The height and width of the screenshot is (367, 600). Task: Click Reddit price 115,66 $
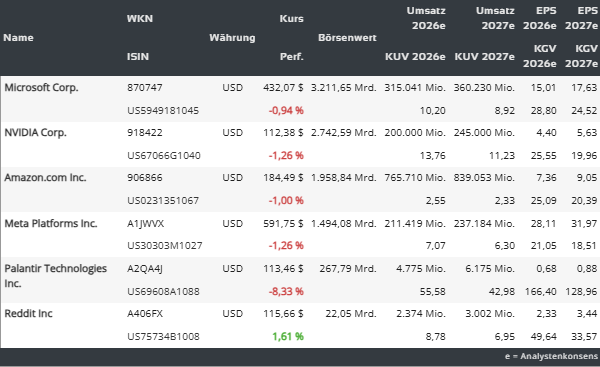point(283,314)
